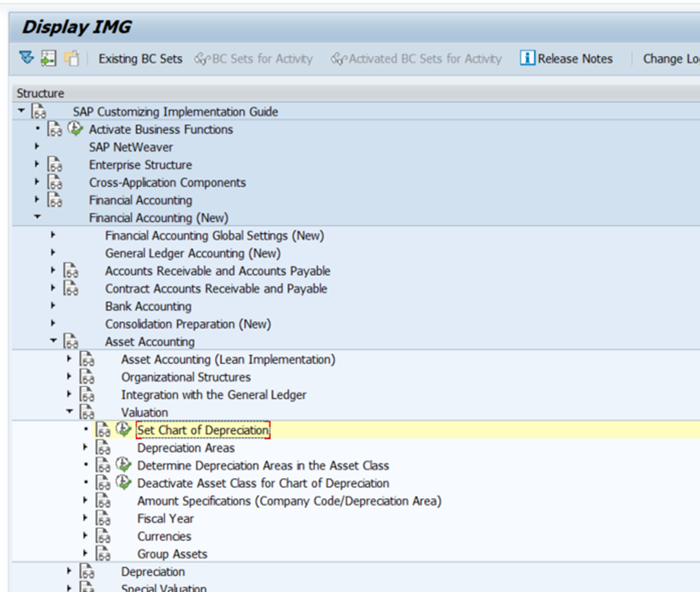Expand Asset Accounting (Lean Implementation) node
The height and width of the screenshot is (592, 700).
[69, 358]
